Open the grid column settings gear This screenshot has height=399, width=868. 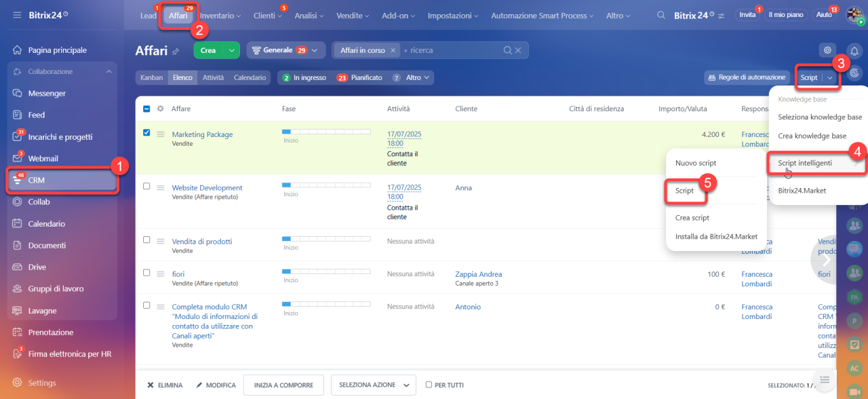point(161,109)
